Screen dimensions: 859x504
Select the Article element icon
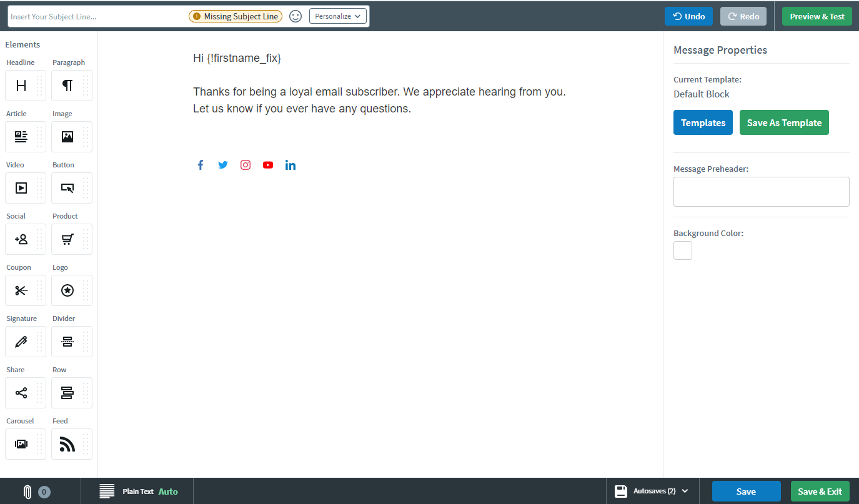point(21,137)
